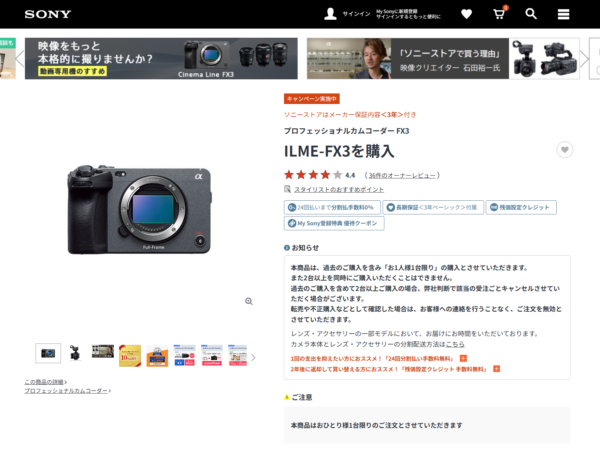Open the wishlist heart icon in header
Image resolution: width=600 pixels, height=463 pixels.
[x=466, y=14]
